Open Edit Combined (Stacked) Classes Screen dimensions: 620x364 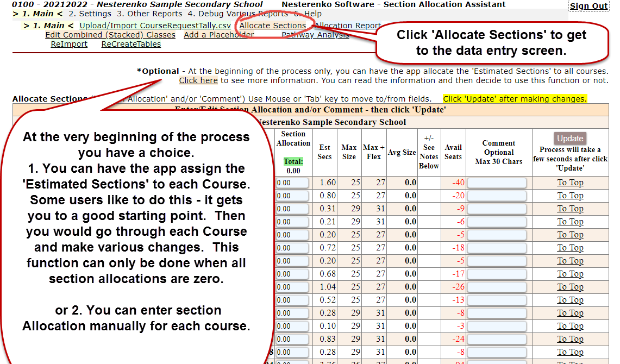(110, 35)
